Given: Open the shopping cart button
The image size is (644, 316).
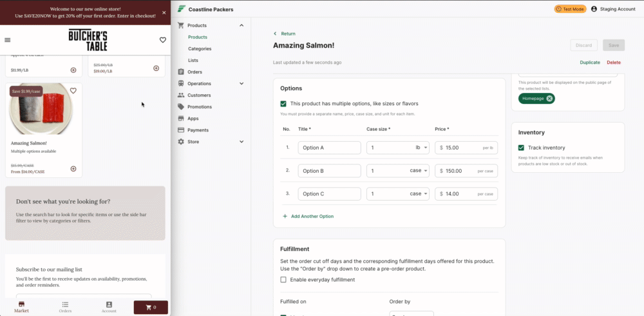Looking at the screenshot, I should coord(151,307).
